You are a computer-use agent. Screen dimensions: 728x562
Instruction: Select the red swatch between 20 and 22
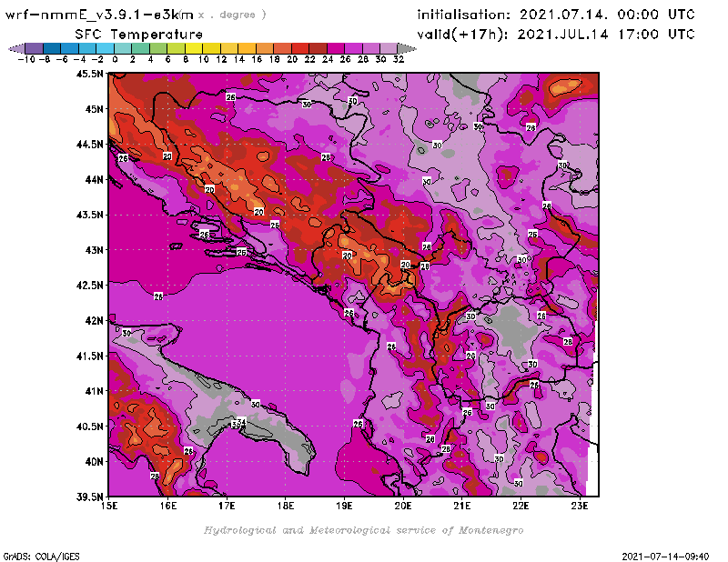(300, 49)
